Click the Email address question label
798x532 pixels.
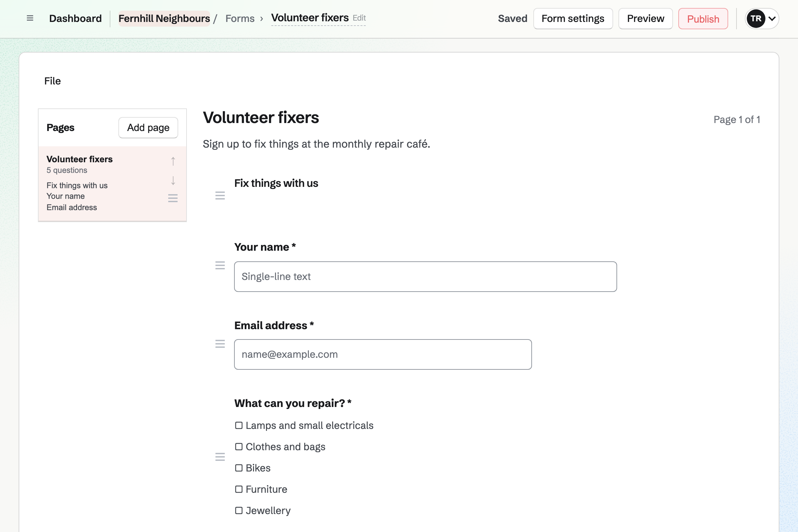tap(274, 326)
